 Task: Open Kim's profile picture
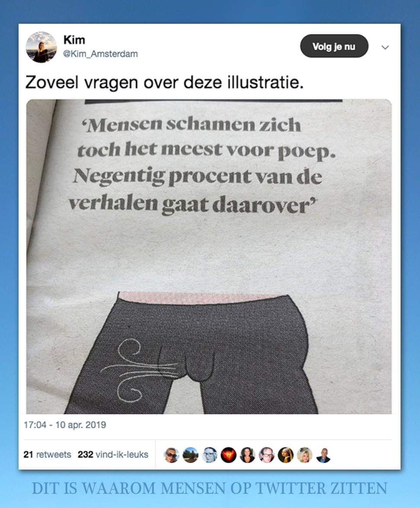41,47
